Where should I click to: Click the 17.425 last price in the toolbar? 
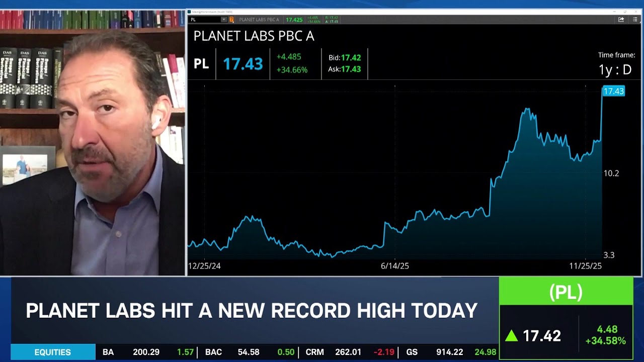pos(294,20)
